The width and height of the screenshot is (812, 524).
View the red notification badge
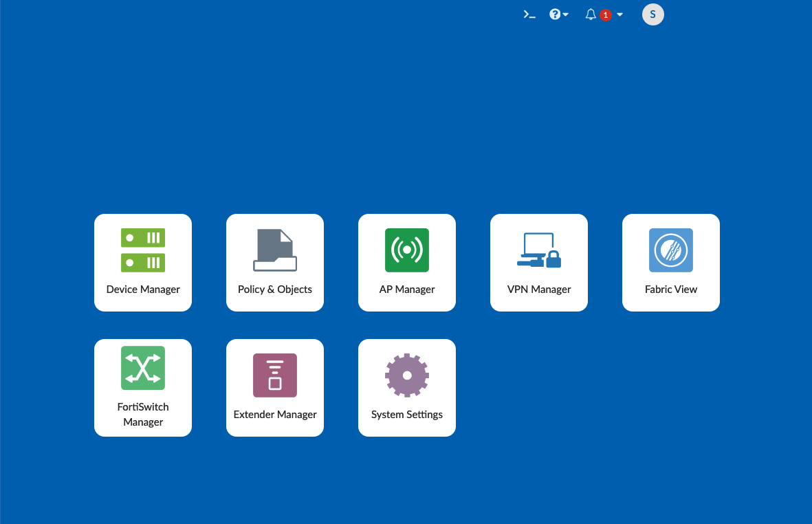coord(605,15)
